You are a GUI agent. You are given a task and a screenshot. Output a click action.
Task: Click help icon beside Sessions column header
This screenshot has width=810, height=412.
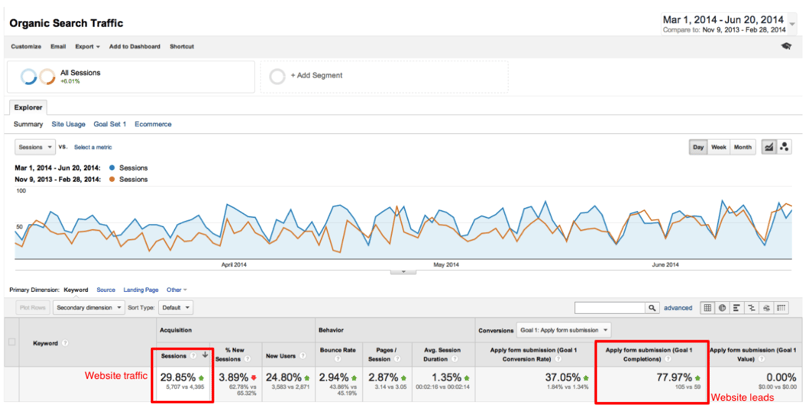point(193,356)
